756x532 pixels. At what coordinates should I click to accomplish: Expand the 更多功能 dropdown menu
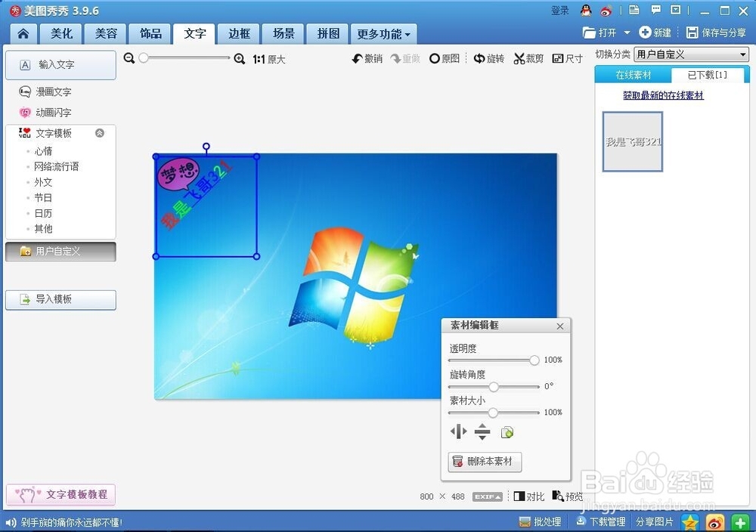point(383,34)
